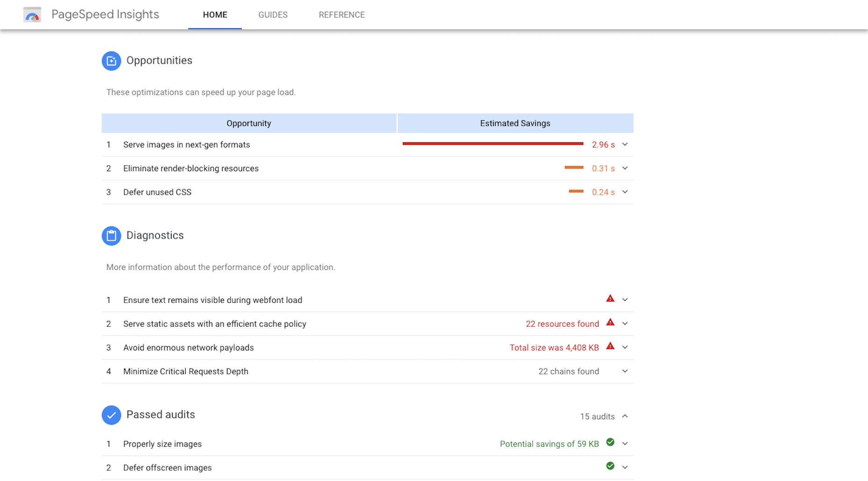The image size is (868, 481).
Task: Click the 22 resources found value
Action: click(562, 324)
